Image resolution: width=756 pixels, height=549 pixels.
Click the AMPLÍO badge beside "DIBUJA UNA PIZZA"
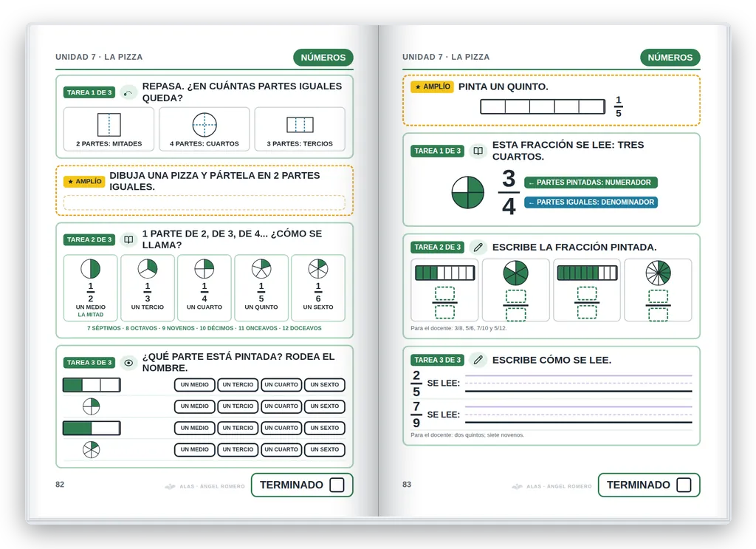click(84, 181)
